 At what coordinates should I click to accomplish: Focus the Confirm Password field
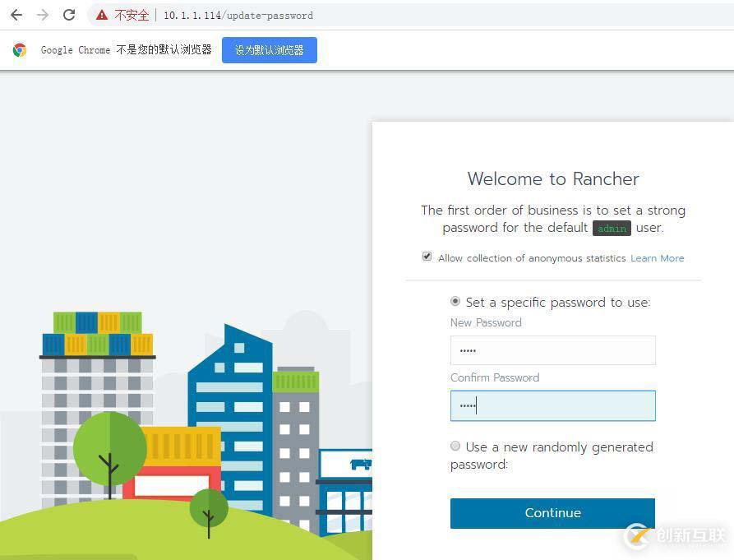[553, 405]
